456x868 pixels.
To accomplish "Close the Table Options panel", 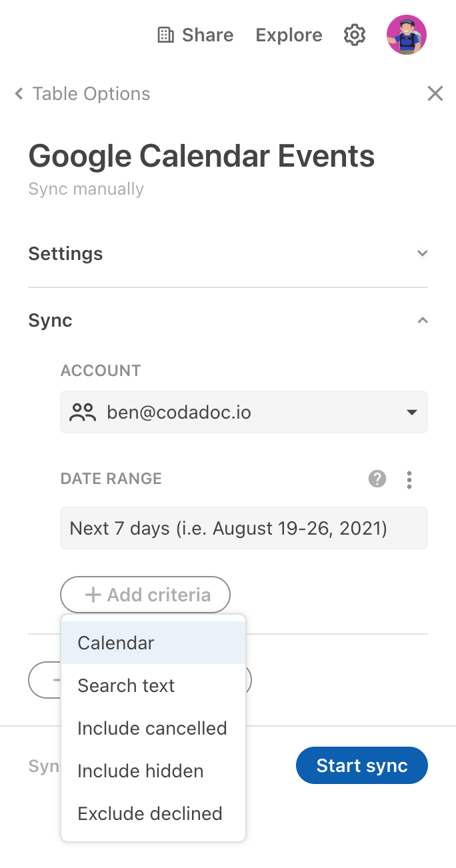I will (435, 93).
